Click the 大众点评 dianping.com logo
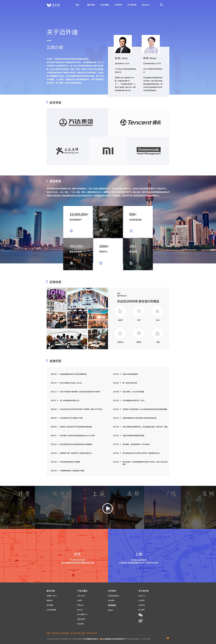 67,151
